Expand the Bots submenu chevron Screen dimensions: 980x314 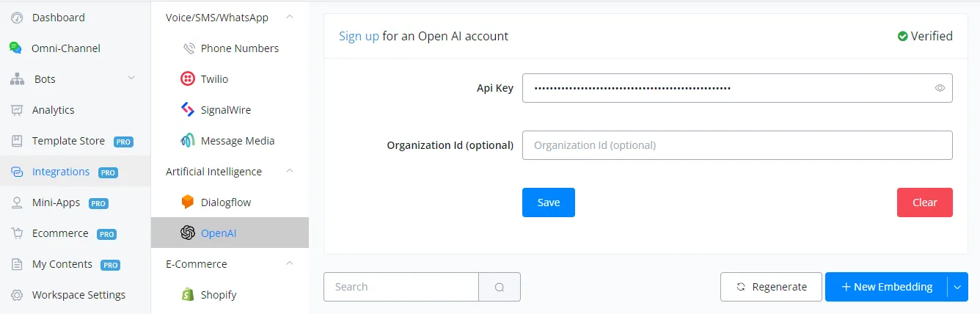pyautogui.click(x=131, y=78)
